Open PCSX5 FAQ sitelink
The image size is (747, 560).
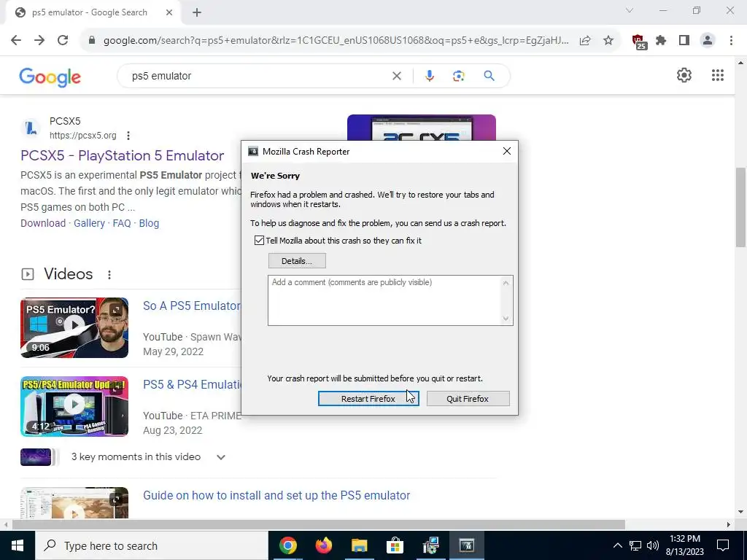[122, 223]
